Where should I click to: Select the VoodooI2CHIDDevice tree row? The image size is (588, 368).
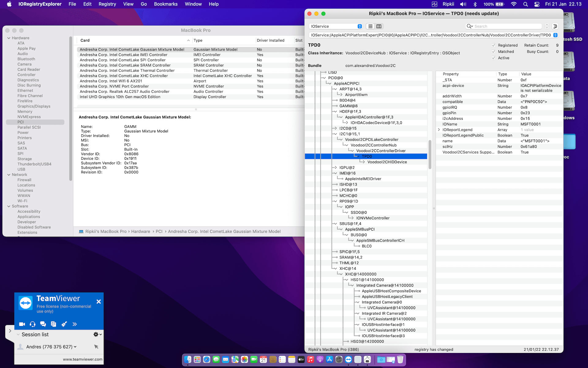point(366,162)
